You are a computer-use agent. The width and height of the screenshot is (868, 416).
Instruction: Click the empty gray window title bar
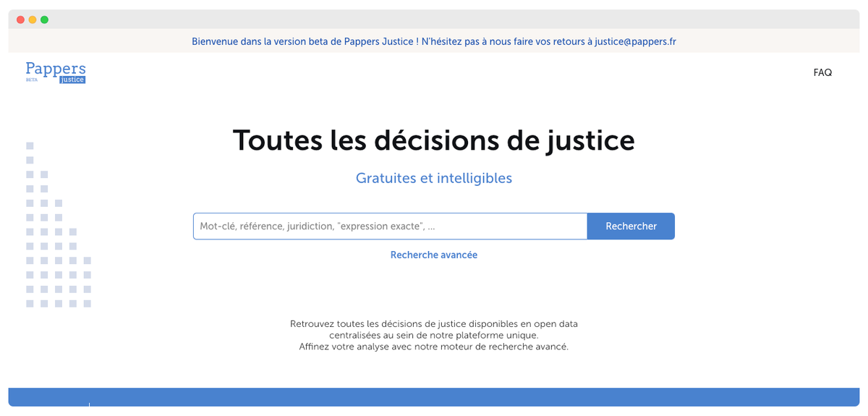434,20
